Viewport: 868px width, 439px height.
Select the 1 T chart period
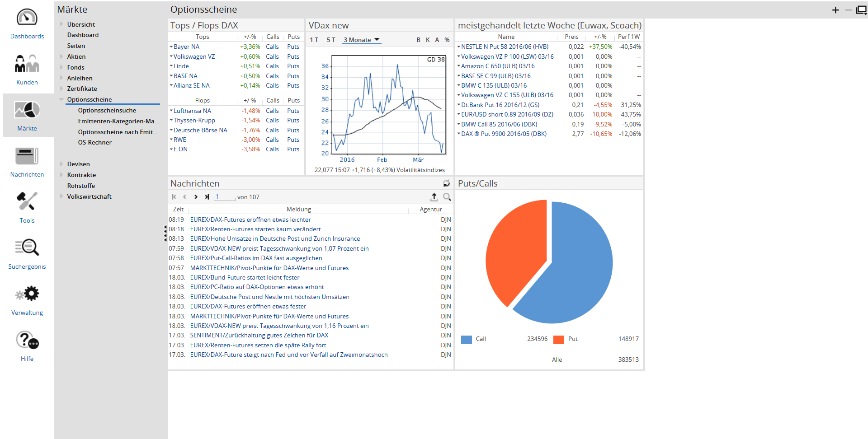coord(314,40)
